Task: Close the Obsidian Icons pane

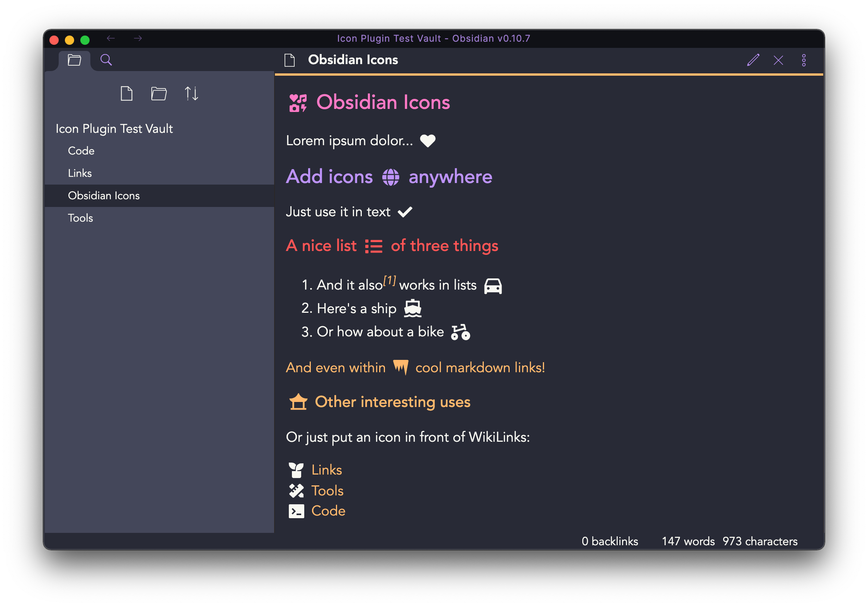Action: [x=778, y=60]
